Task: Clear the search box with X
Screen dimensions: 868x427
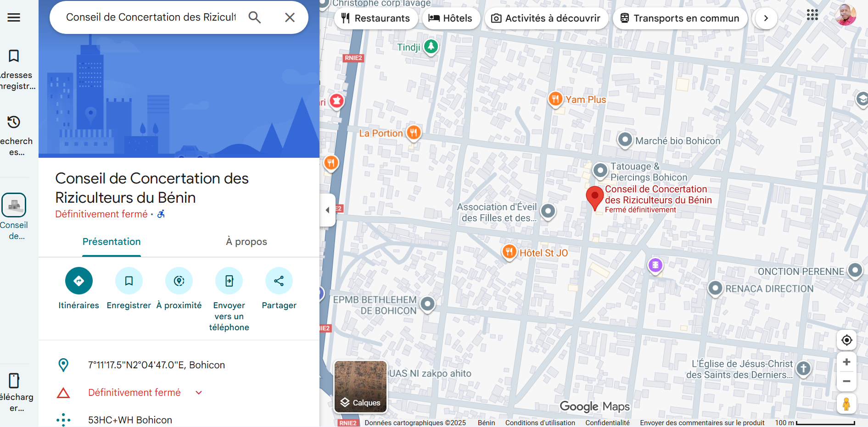Action: point(290,17)
